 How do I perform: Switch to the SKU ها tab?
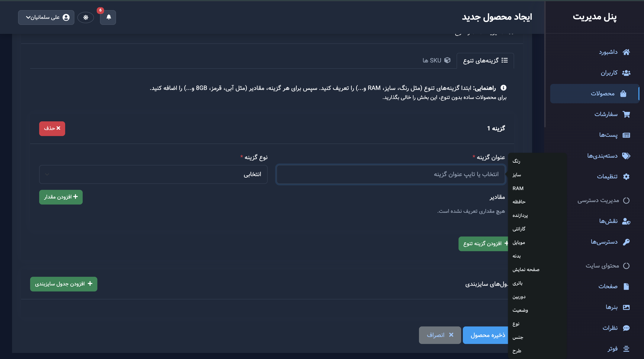(436, 60)
